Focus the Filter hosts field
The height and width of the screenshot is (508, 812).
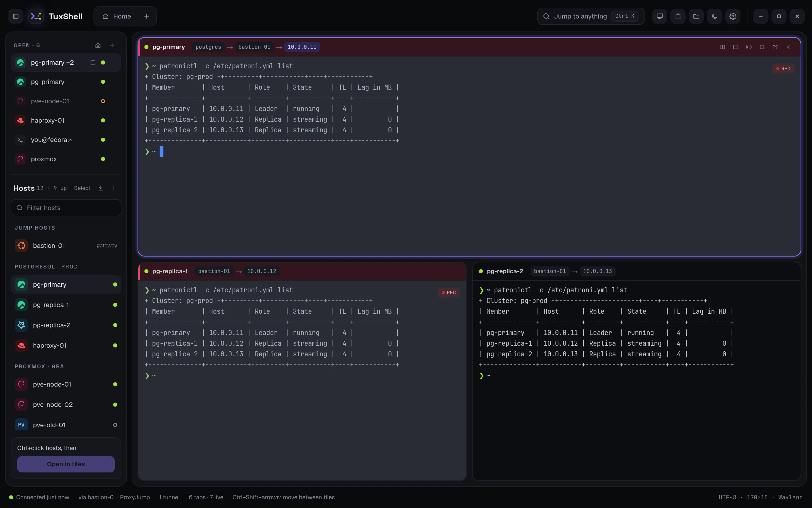66,208
